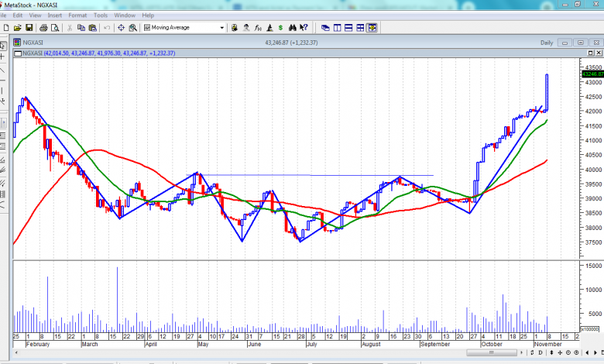The image size is (604, 364).
Task: Open the Edit menu
Action: (x=17, y=15)
